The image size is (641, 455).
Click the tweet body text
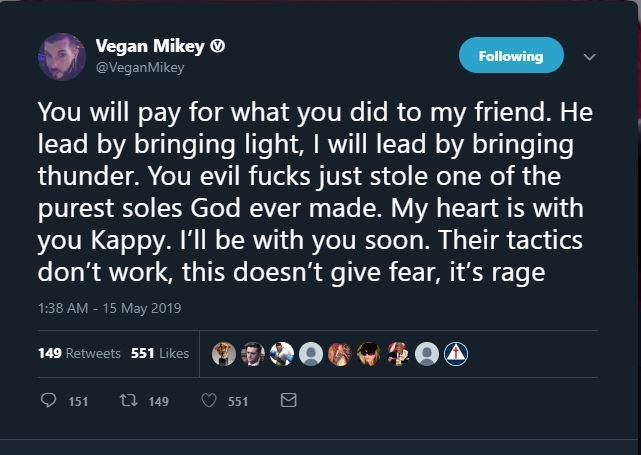click(316, 190)
